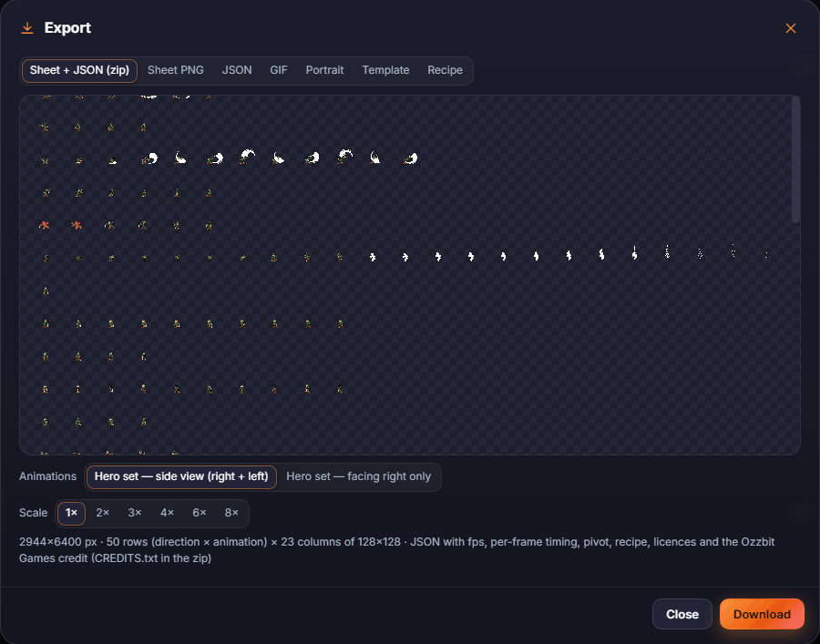Viewport: 820px width, 644px height.
Task: Set export scale to 8×
Action: 231,514
